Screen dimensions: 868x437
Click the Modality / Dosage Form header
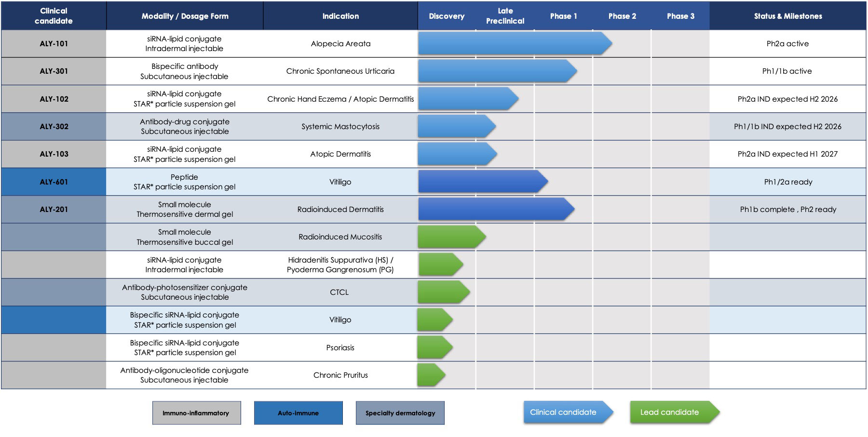[x=185, y=16]
